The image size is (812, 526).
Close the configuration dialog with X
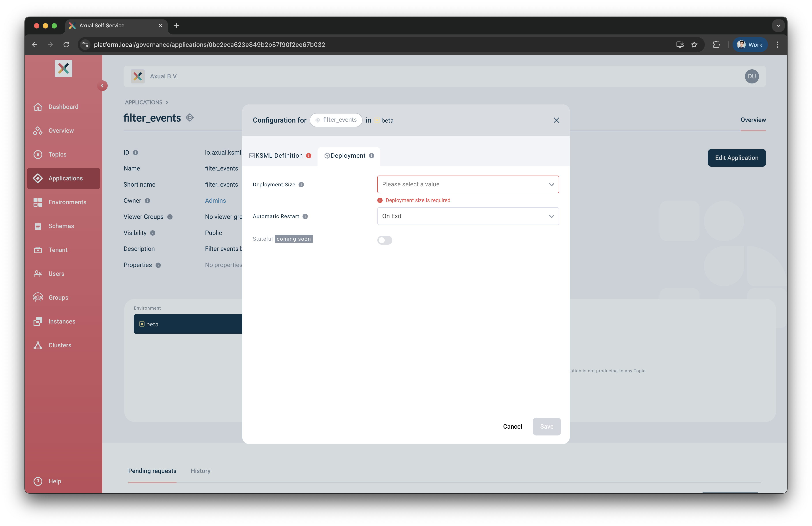tap(556, 120)
